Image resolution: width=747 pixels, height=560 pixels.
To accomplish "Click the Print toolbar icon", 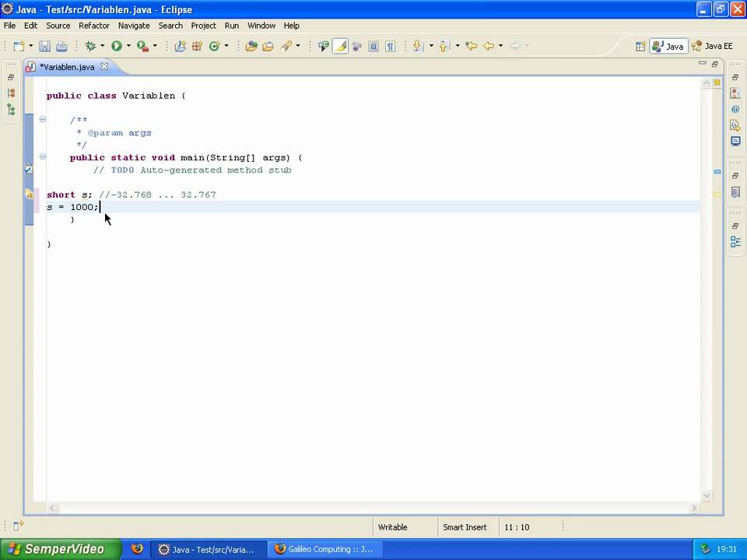I will pyautogui.click(x=61, y=46).
